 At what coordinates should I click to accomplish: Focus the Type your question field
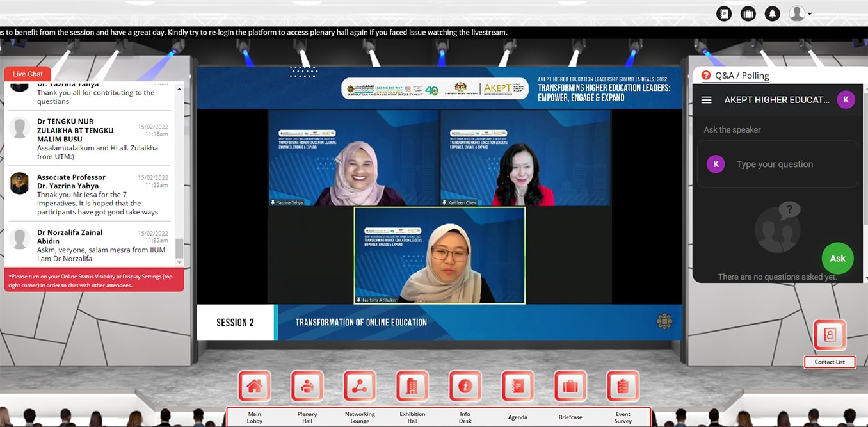778,164
